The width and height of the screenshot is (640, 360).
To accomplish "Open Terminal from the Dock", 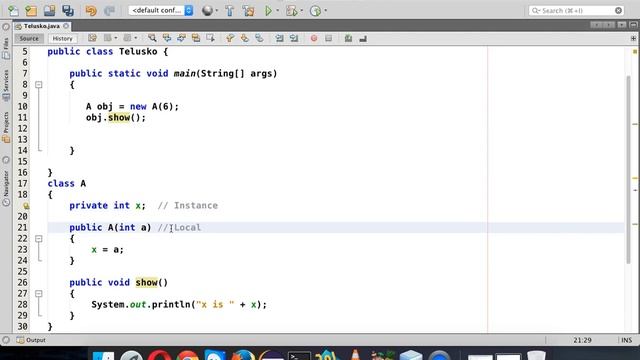I will pyautogui.click(x=299, y=356).
